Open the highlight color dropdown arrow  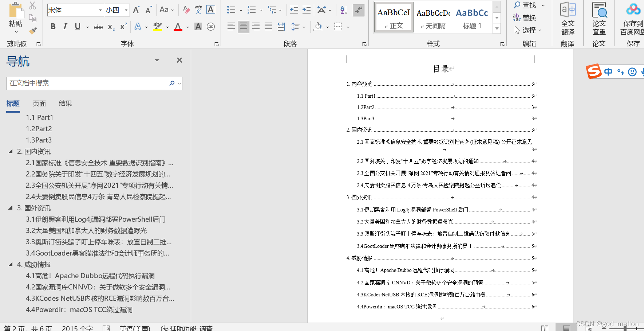(167, 27)
